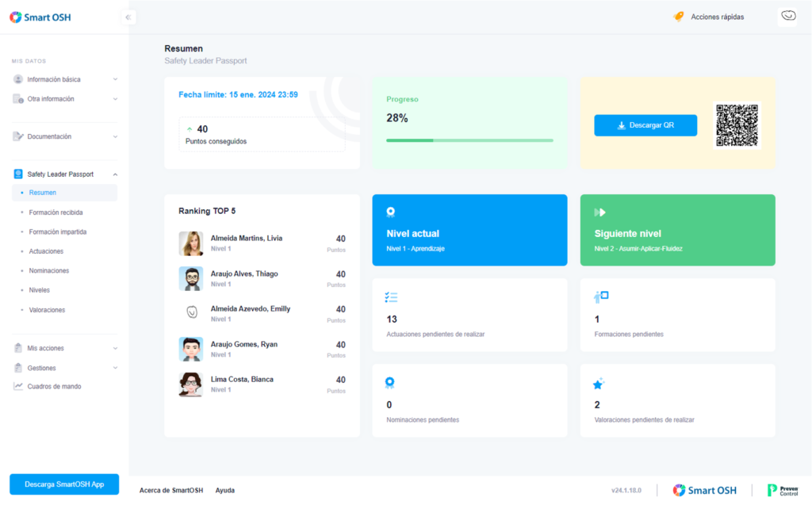Click the Valoraciones pendientes star icon
Screen dimensions: 812x505
tap(598, 384)
